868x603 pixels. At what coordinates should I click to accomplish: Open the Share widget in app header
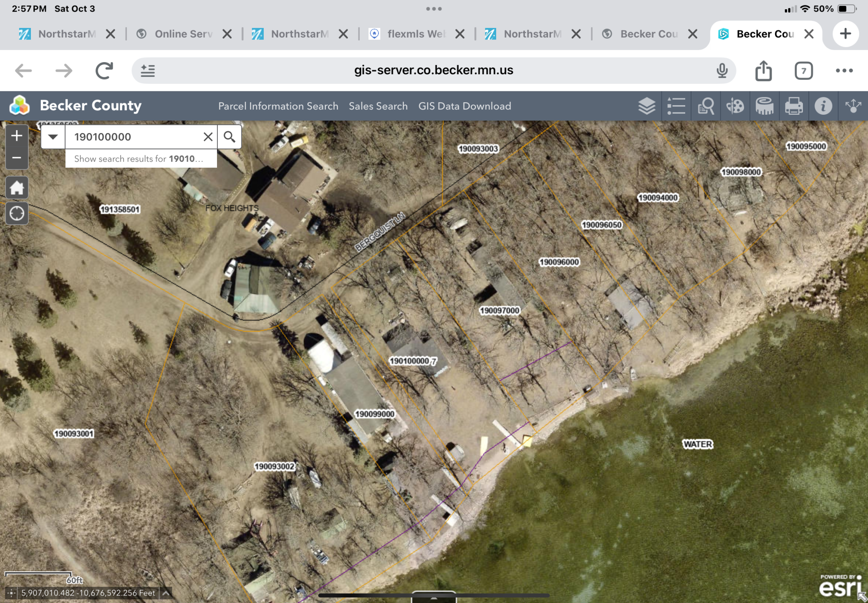[x=853, y=106]
